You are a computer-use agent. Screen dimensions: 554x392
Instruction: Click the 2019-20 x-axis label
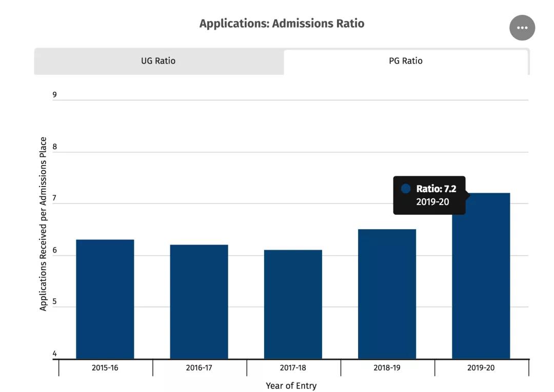[481, 368]
